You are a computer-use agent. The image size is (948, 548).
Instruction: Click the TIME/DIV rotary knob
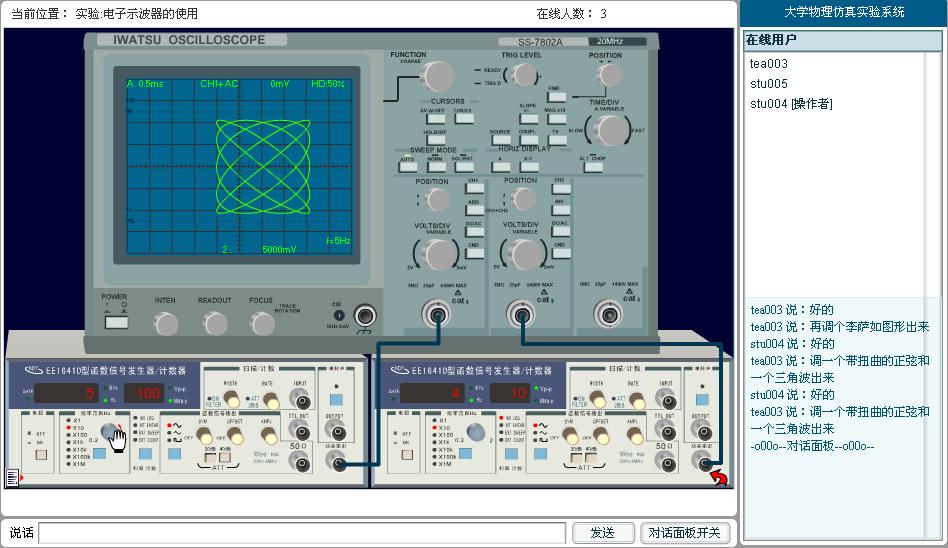(x=608, y=130)
